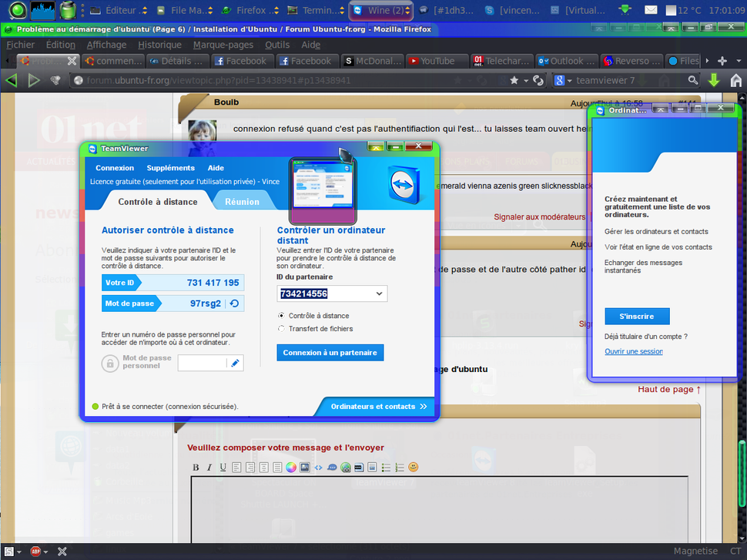This screenshot has width=747, height=560.
Task: Apply bold formatting in the forum editor
Action: point(196,468)
